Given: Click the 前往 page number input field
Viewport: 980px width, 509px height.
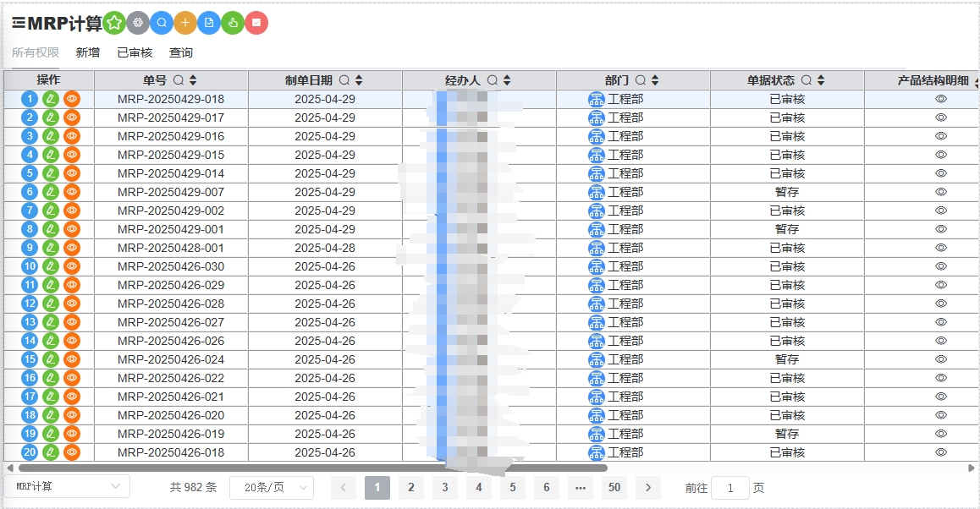Looking at the screenshot, I should point(730,488).
